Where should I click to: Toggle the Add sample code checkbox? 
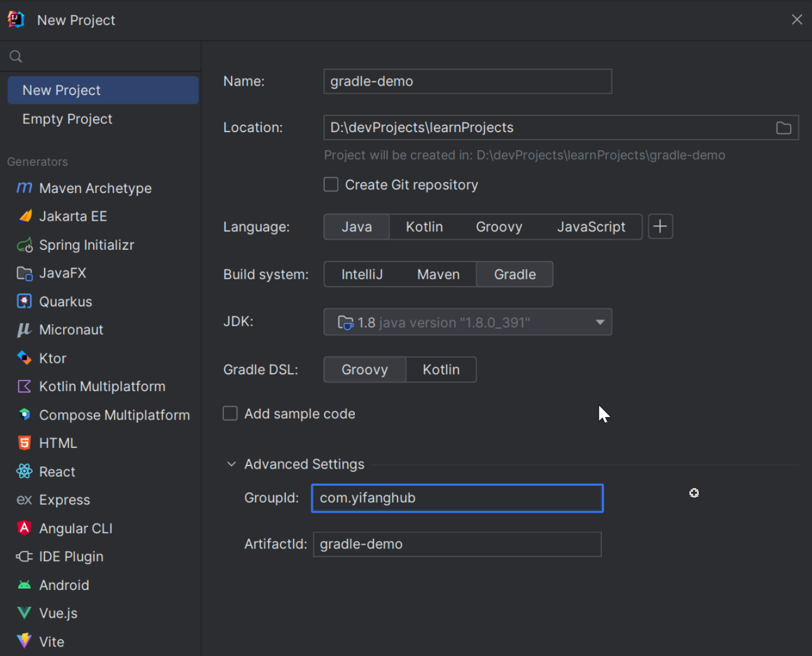230,413
